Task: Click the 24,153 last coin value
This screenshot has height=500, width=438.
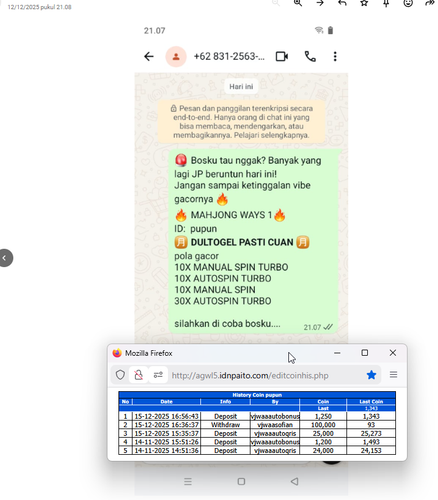Action: pos(371,451)
